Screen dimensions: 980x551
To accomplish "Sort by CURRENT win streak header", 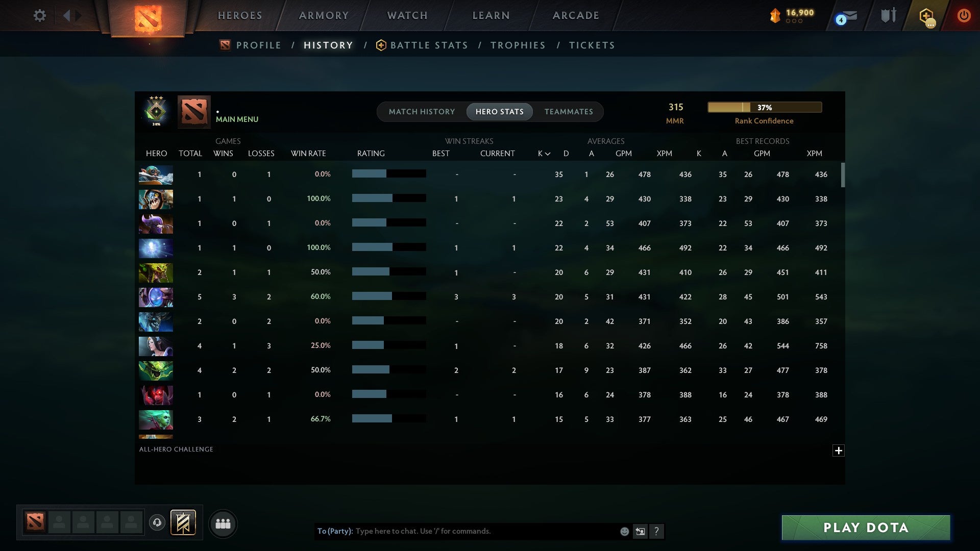I will (x=498, y=154).
